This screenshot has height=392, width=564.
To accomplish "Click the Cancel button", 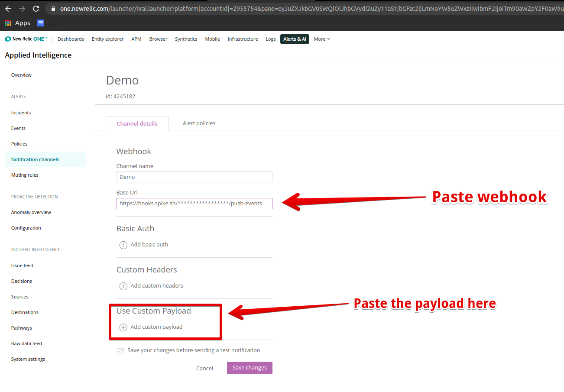I will (x=204, y=368).
